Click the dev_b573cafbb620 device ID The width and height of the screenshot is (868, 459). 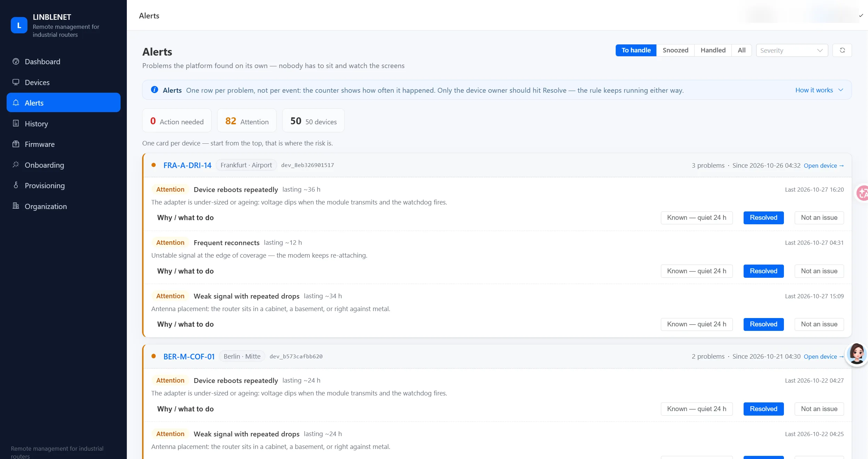(x=296, y=357)
